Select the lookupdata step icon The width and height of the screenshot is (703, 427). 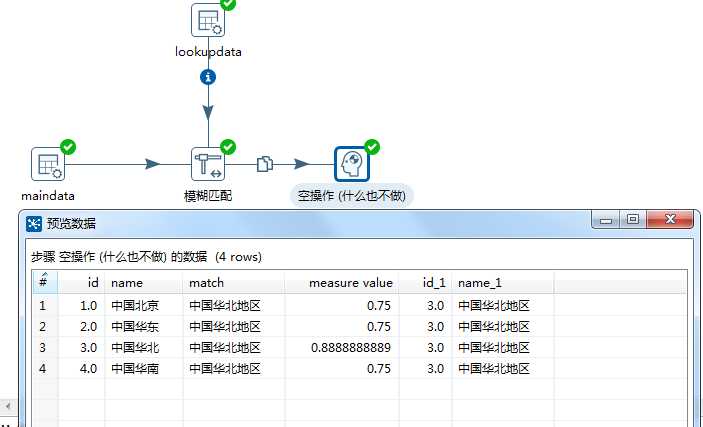point(208,20)
